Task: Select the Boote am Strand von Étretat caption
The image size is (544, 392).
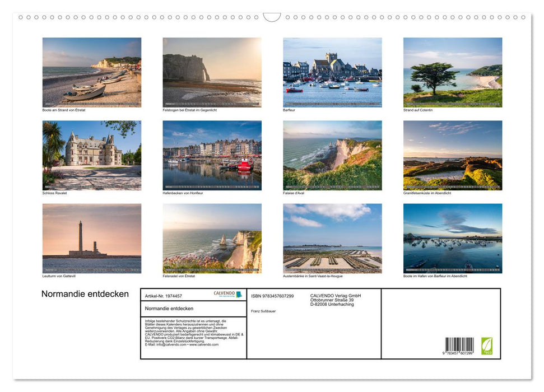Action: (63, 110)
